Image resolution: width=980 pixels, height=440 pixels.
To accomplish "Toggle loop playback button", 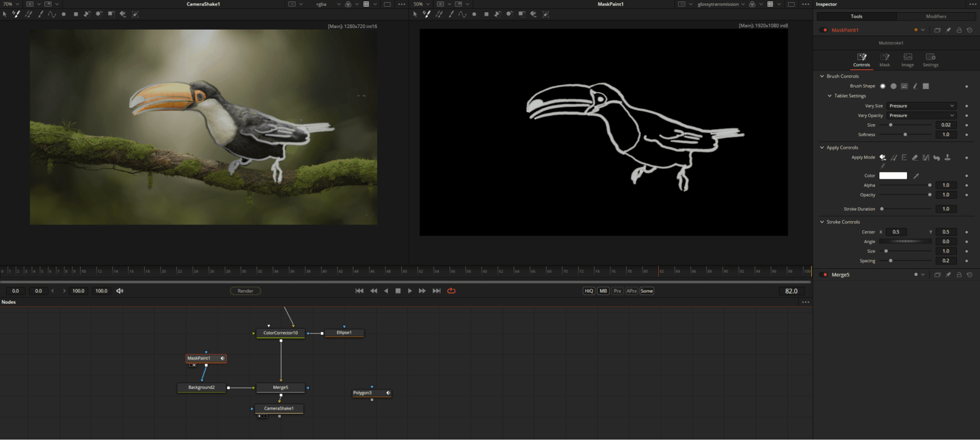I will tap(451, 291).
